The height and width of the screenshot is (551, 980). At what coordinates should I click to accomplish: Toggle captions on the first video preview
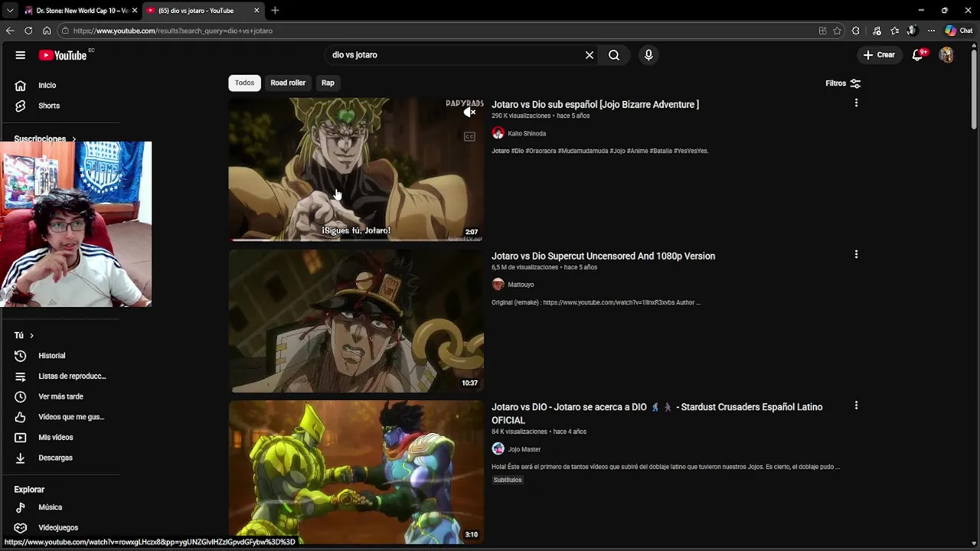click(469, 137)
